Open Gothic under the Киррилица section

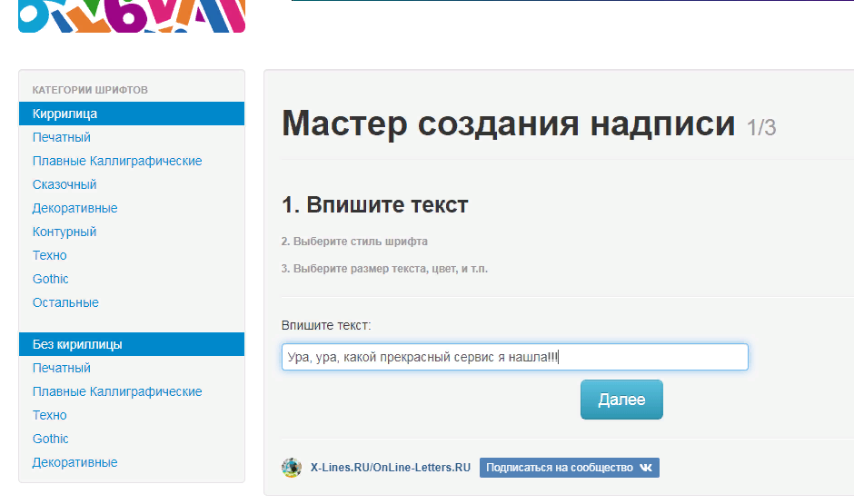tap(51, 279)
